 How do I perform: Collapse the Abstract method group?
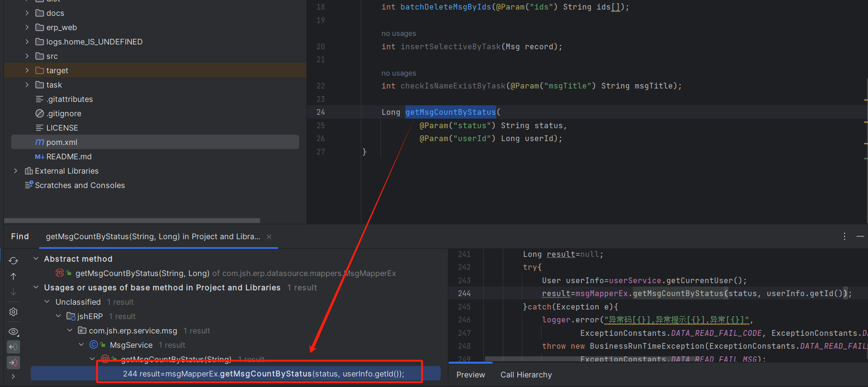coord(36,259)
